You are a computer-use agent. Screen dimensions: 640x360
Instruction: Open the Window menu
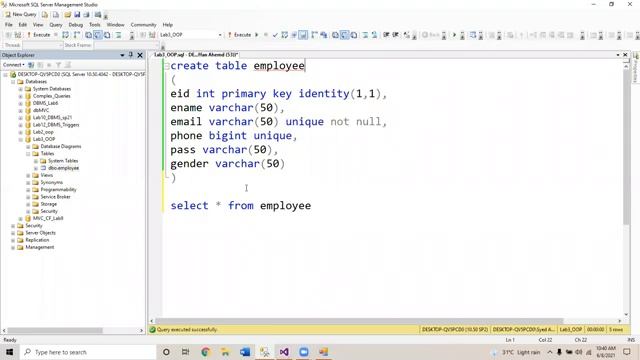[116, 25]
